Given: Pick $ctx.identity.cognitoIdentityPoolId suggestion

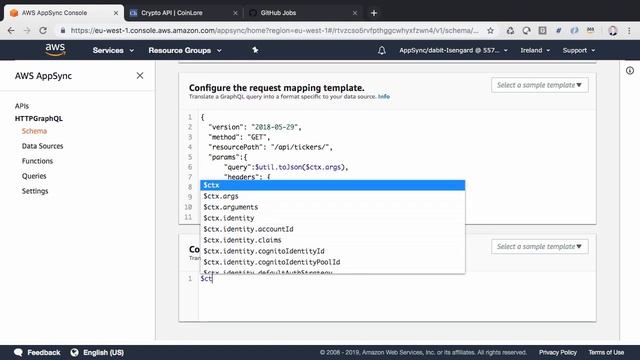Looking at the screenshot, I should [x=332, y=262].
